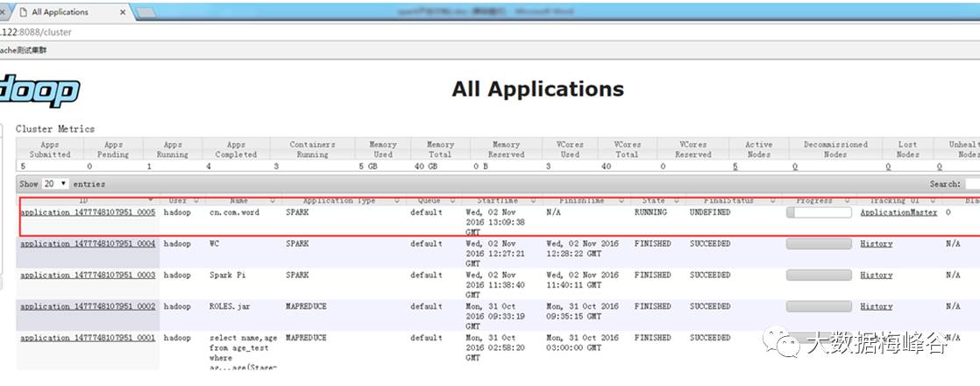Click Decommissioned Nodes count link
This screenshot has width=980, height=386.
coord(795,167)
